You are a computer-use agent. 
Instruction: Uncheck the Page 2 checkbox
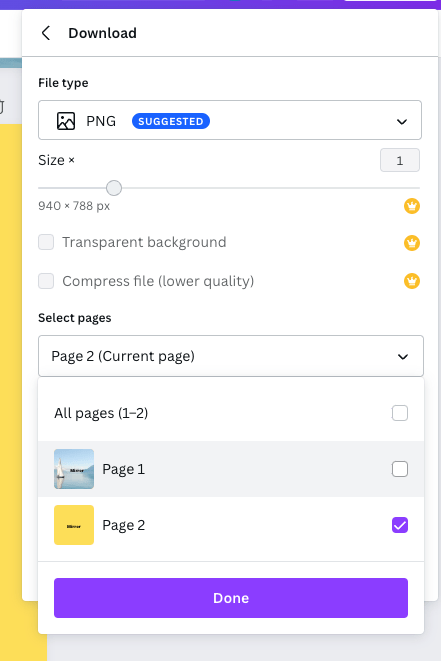(400, 525)
